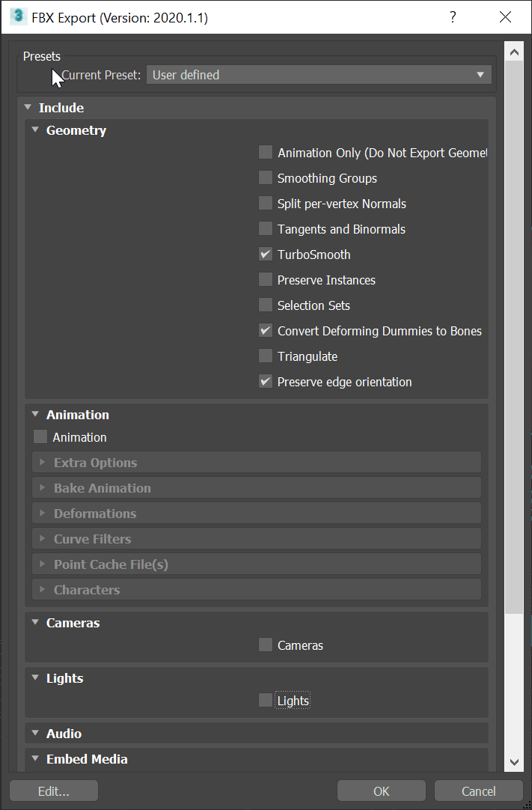Image resolution: width=532 pixels, height=810 pixels.
Task: Collapse the Include section
Action: 28,108
